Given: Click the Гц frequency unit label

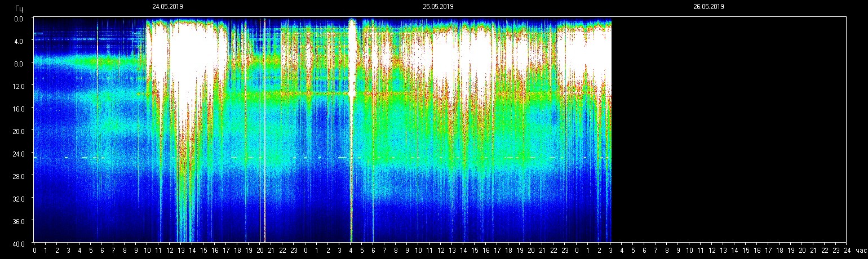Looking at the screenshot, I should click(x=19, y=10).
